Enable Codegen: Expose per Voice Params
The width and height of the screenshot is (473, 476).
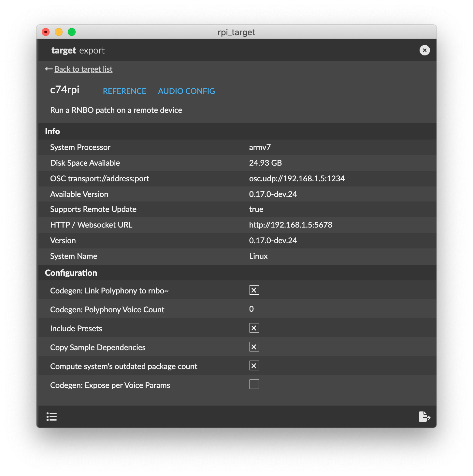pyautogui.click(x=254, y=384)
